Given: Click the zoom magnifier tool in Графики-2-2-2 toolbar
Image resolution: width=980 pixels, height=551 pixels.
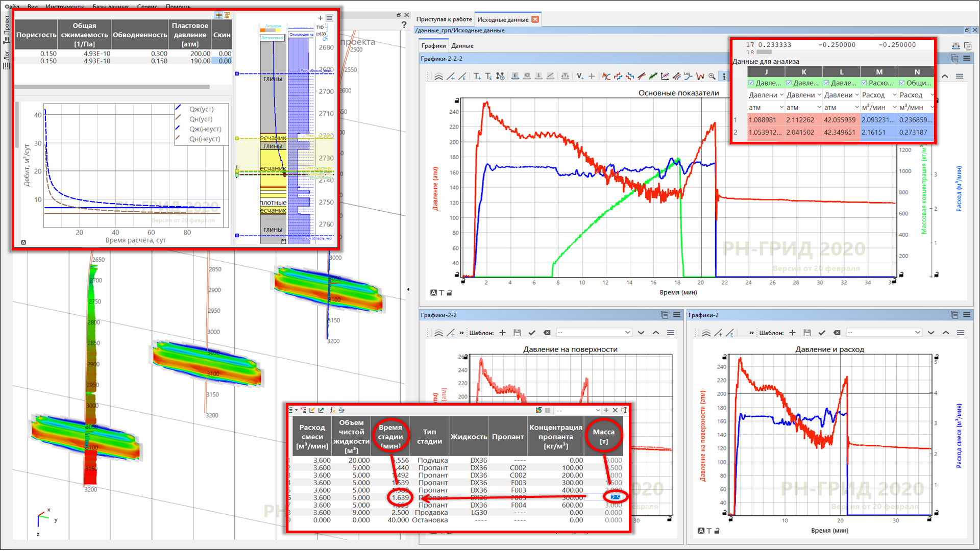Looking at the screenshot, I should pyautogui.click(x=712, y=76).
